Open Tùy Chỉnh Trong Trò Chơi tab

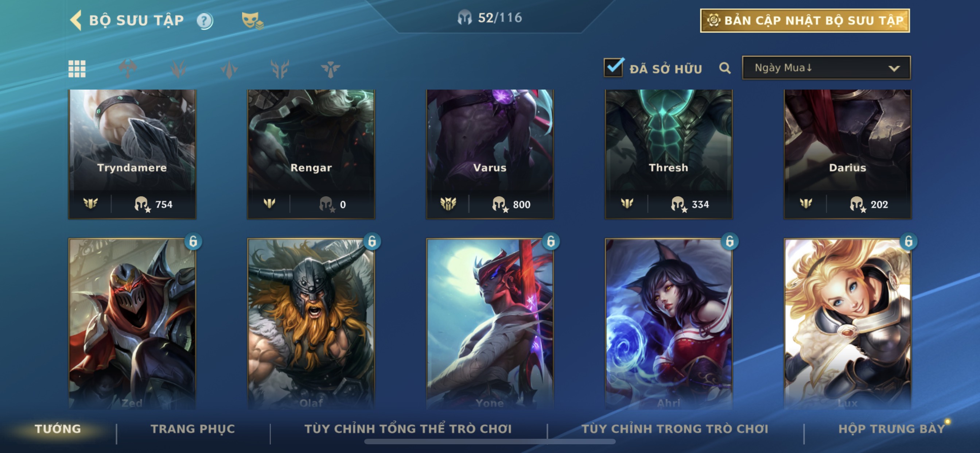coord(674,429)
